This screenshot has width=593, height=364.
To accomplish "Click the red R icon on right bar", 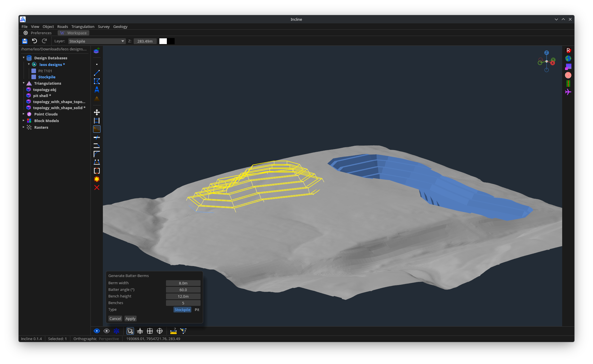I will pos(568,50).
